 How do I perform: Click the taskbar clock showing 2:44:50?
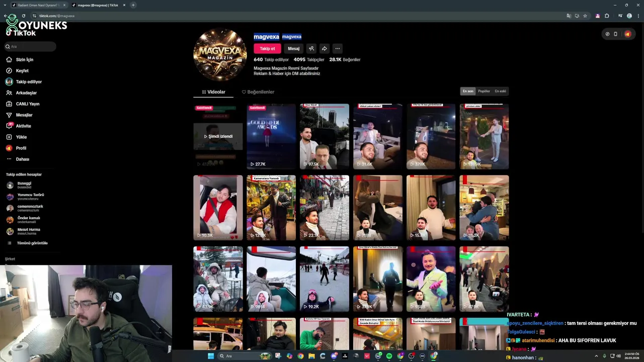632,356
